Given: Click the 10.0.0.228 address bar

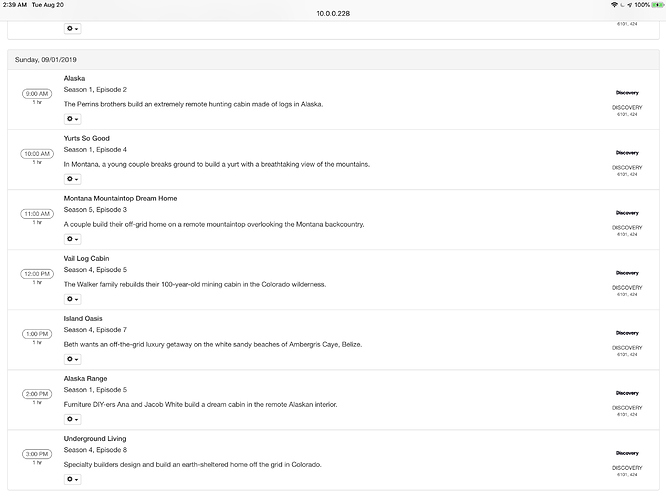Looking at the screenshot, I should [333, 14].
